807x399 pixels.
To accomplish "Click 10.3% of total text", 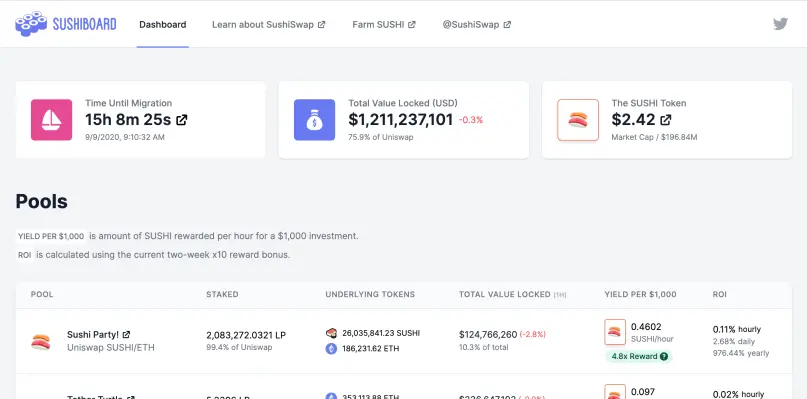I will pos(484,348).
